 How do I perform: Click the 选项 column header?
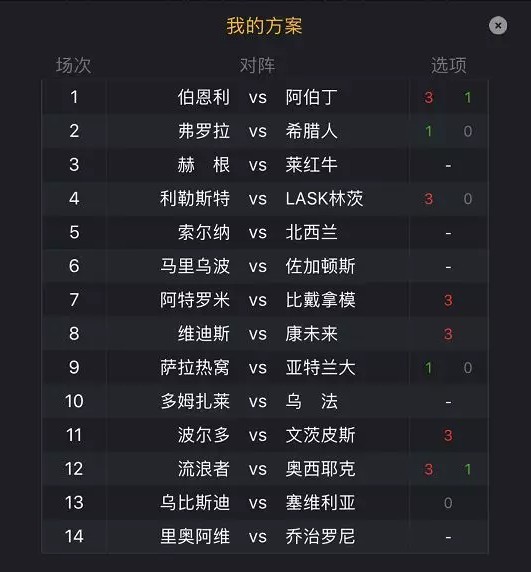coord(449,66)
